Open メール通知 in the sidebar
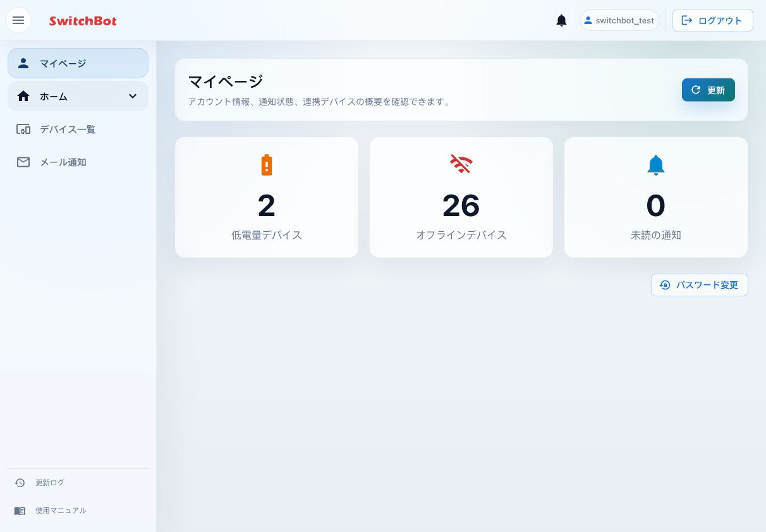 pos(78,162)
